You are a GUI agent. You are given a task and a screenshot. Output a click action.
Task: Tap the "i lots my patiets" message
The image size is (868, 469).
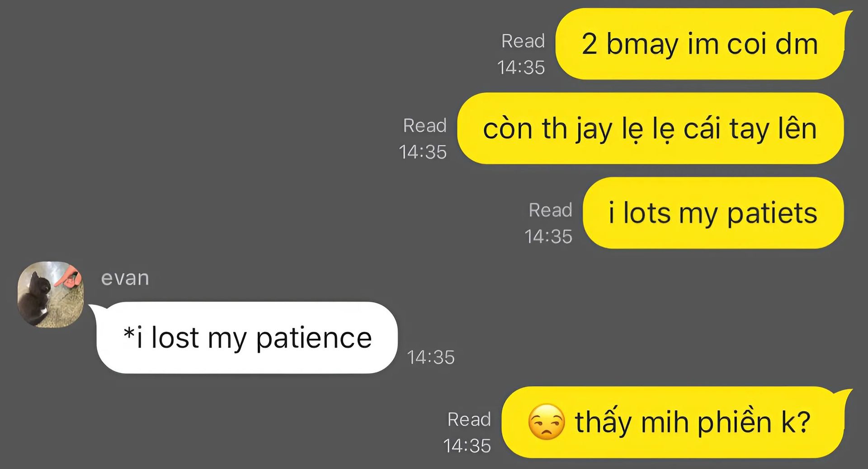[713, 213]
